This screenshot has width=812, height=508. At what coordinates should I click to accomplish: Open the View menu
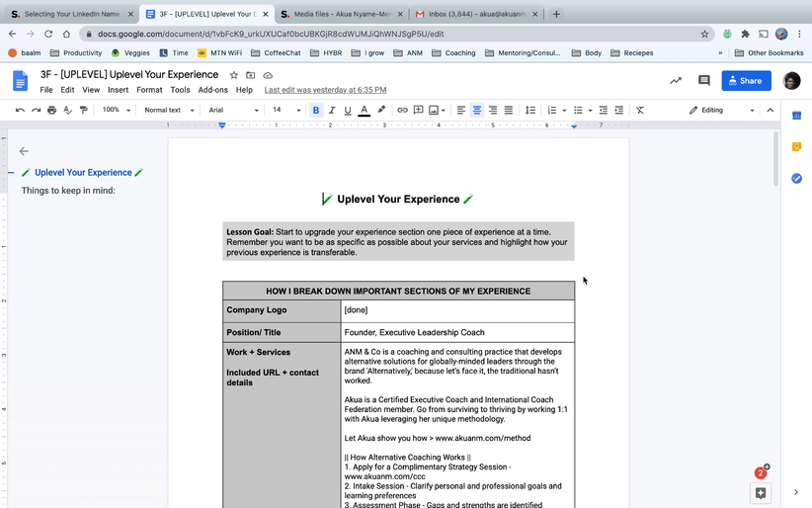tap(91, 90)
